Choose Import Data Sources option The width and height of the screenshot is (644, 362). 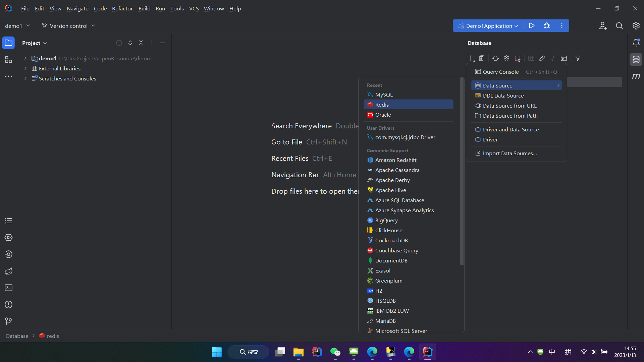point(509,153)
